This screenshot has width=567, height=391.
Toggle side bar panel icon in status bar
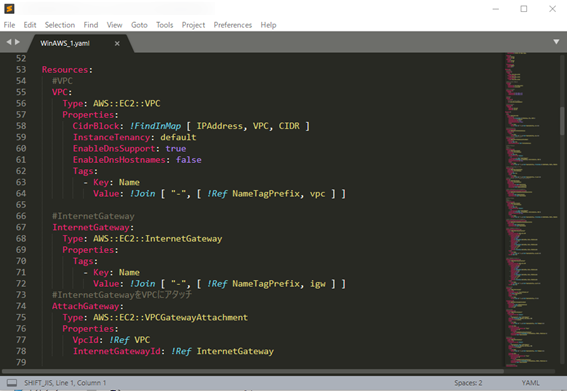(x=12, y=383)
